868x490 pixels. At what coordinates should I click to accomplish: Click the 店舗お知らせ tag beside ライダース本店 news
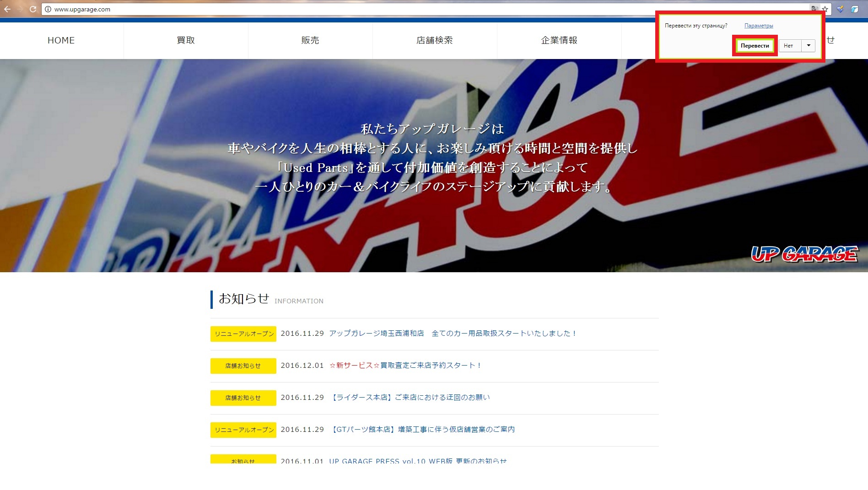(243, 398)
